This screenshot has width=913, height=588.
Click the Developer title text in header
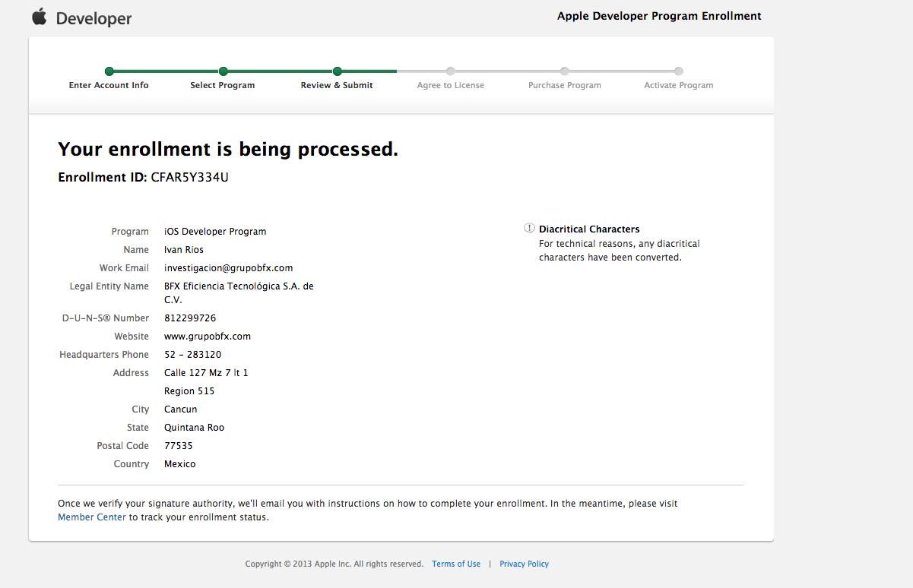point(94,19)
